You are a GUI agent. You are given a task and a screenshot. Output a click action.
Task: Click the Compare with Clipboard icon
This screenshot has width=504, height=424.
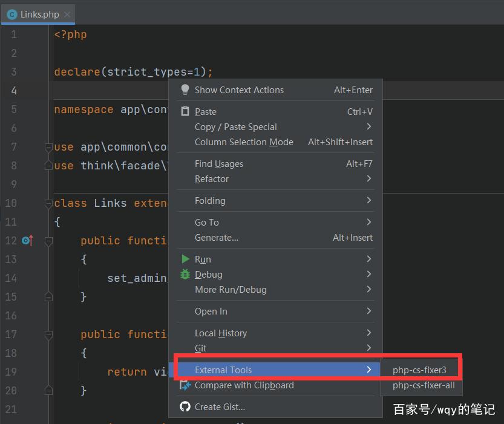[x=185, y=385]
